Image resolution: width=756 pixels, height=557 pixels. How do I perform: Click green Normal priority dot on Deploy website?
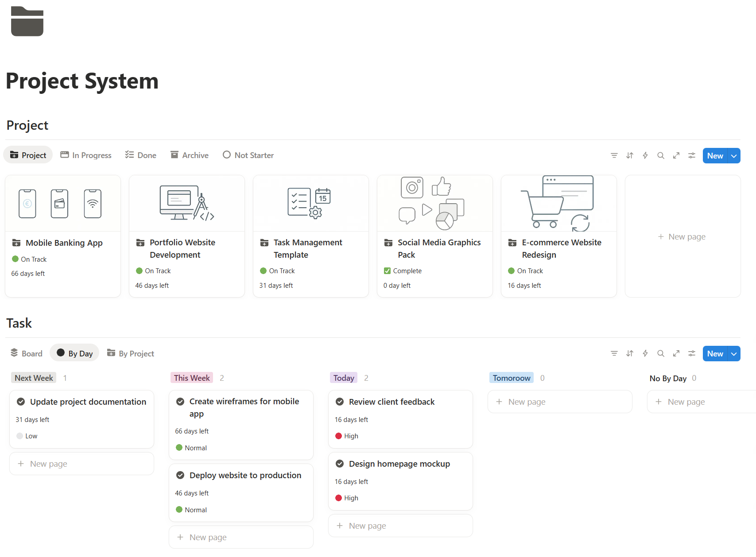point(179,510)
